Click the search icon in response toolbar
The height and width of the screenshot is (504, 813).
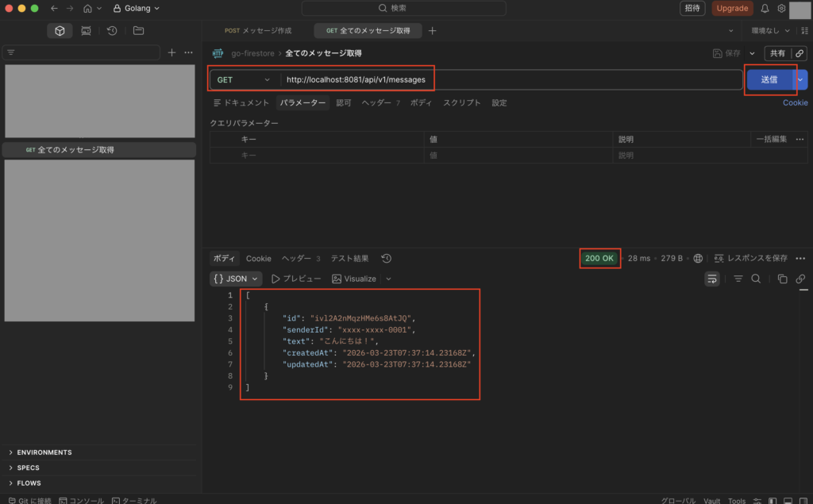click(756, 279)
